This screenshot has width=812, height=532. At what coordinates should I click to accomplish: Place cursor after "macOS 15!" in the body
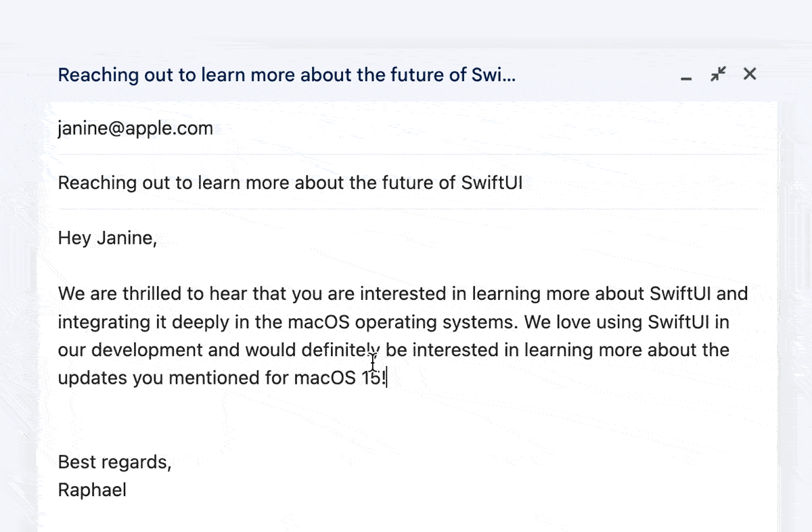[386, 378]
